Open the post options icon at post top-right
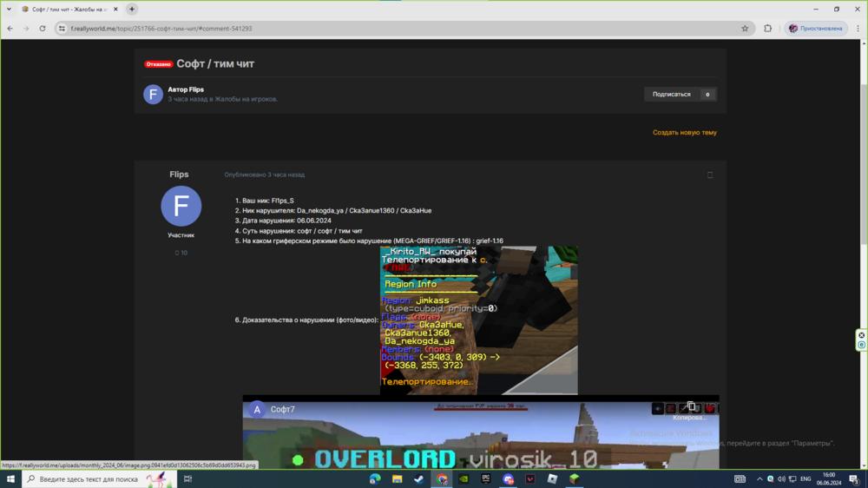The height and width of the screenshot is (488, 868). tap(710, 175)
